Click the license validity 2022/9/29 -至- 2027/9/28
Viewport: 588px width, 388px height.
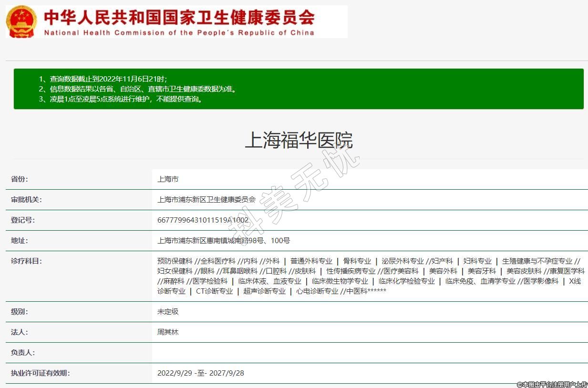[200, 373]
